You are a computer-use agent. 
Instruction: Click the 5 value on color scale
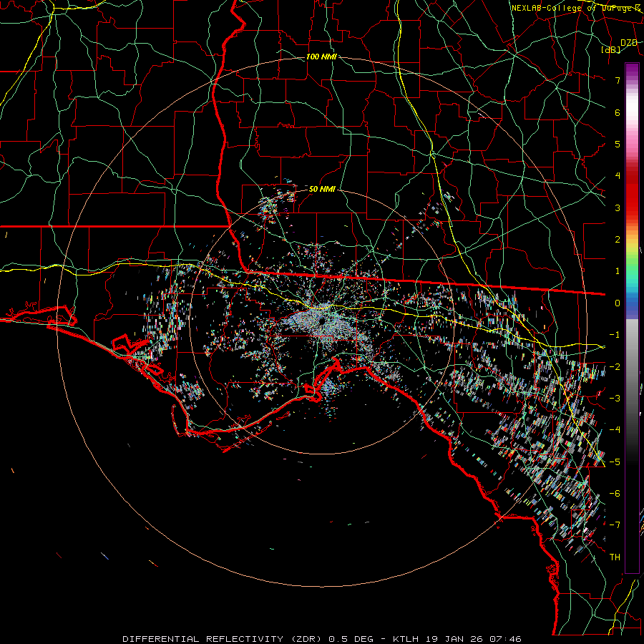pyautogui.click(x=618, y=144)
